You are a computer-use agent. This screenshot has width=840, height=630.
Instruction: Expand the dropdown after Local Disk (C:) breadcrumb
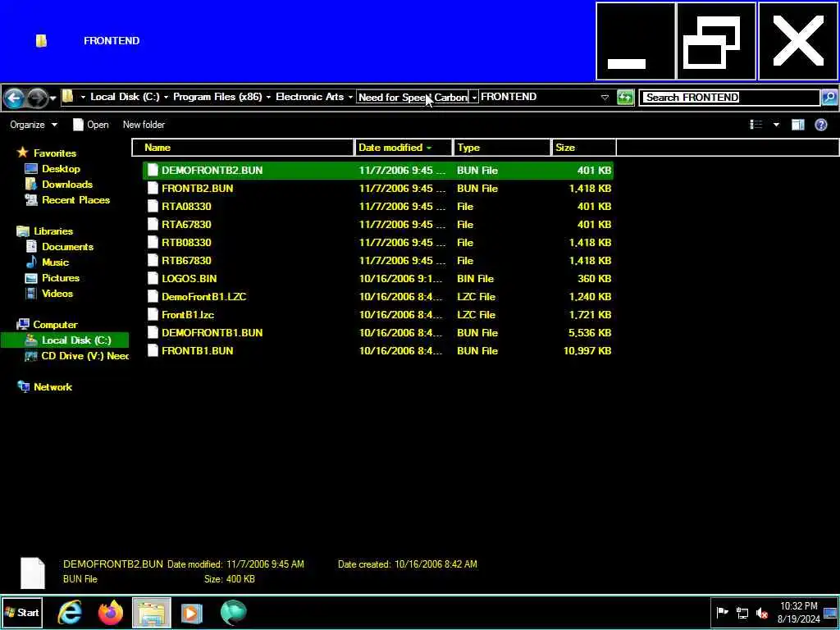(x=166, y=97)
